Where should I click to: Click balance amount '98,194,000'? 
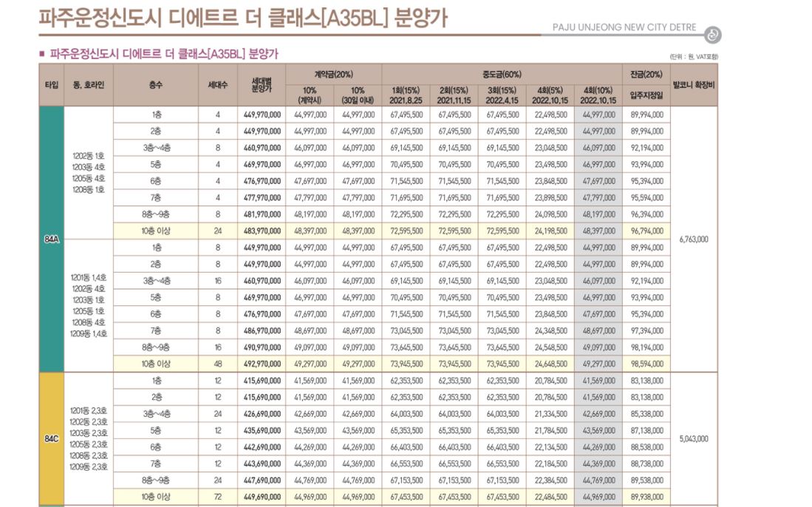click(646, 347)
